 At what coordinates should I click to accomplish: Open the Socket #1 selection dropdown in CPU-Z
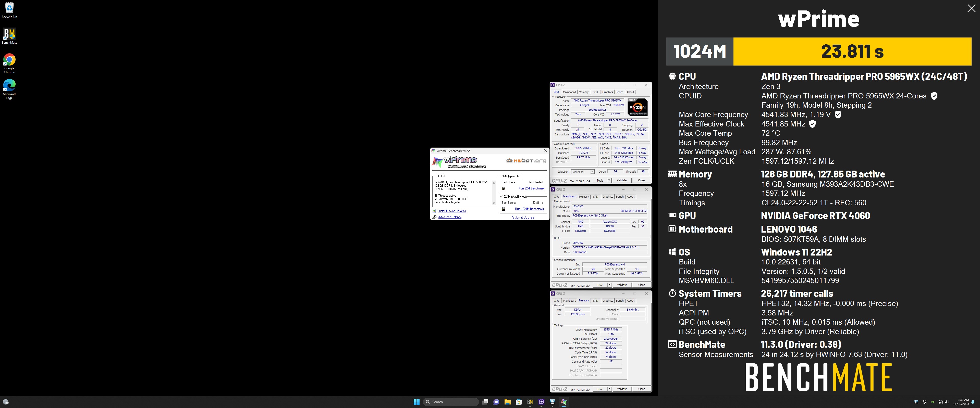[x=582, y=172]
